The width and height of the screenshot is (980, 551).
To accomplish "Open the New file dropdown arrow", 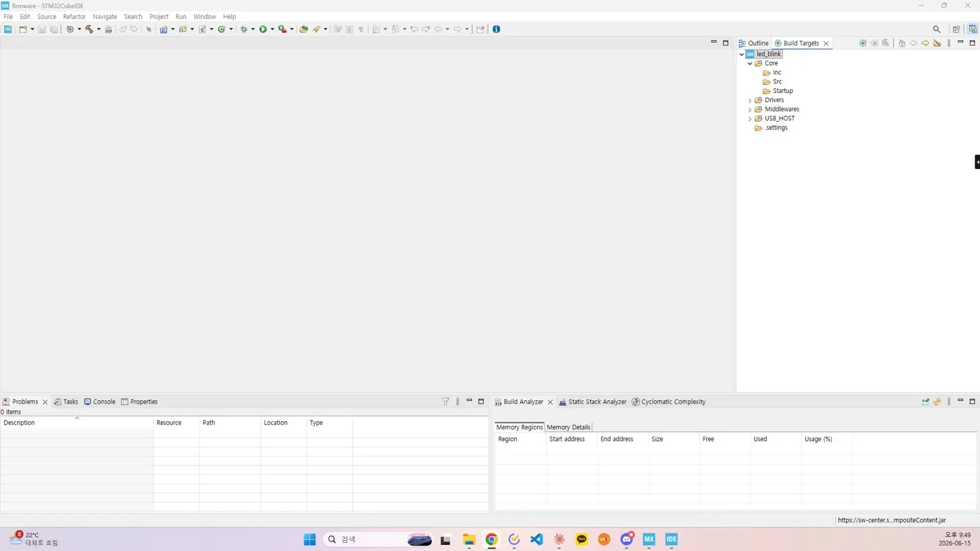I will [32, 29].
